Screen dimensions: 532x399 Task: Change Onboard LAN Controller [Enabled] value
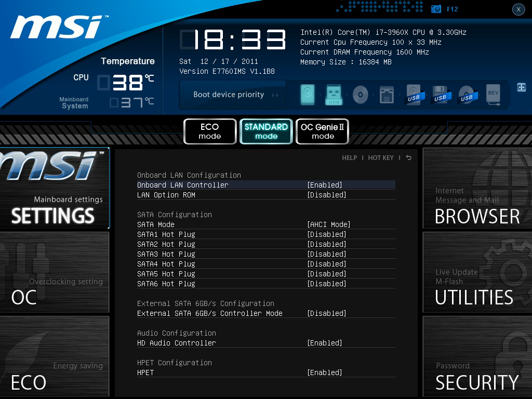pos(325,185)
